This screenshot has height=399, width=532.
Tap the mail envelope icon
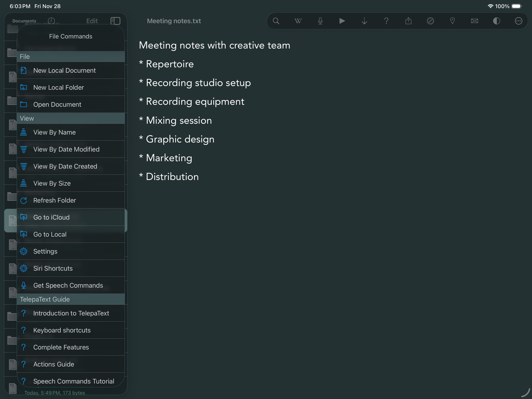[474, 21]
